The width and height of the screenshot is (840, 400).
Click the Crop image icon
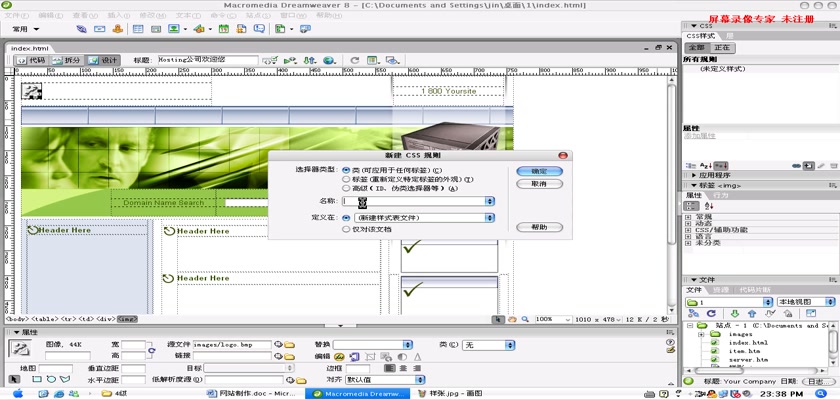(x=370, y=357)
